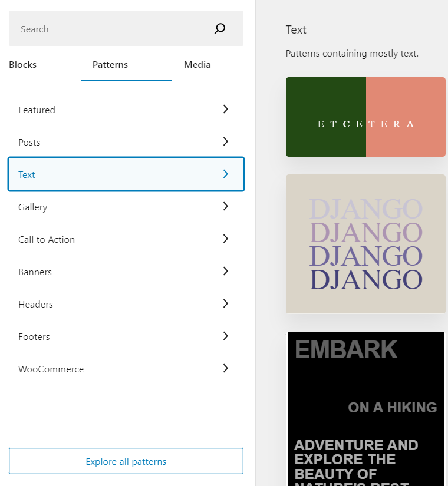Click the Text panel heading
The height and width of the screenshot is (486, 448).
point(296,30)
